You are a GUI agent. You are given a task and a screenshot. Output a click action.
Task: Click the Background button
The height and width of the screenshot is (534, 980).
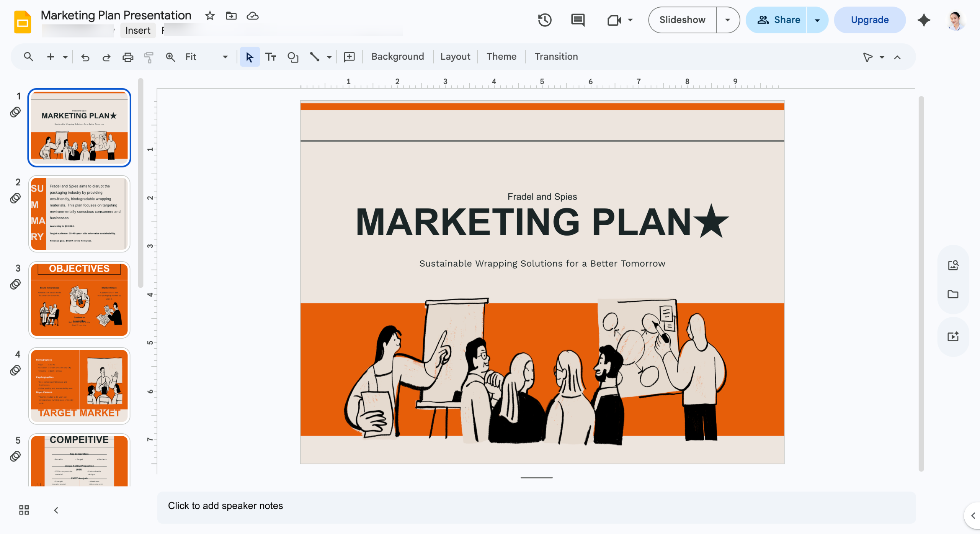[397, 57]
